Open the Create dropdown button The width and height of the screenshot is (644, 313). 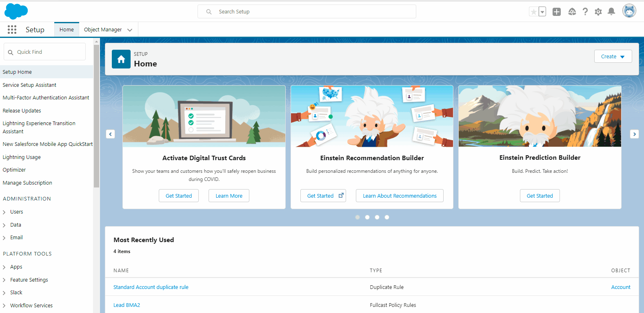(613, 56)
